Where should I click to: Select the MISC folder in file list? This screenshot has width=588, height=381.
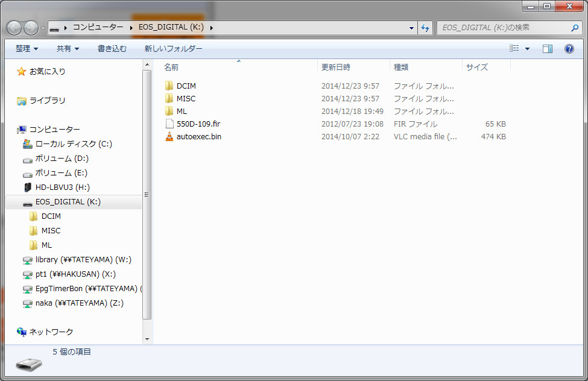coord(186,99)
